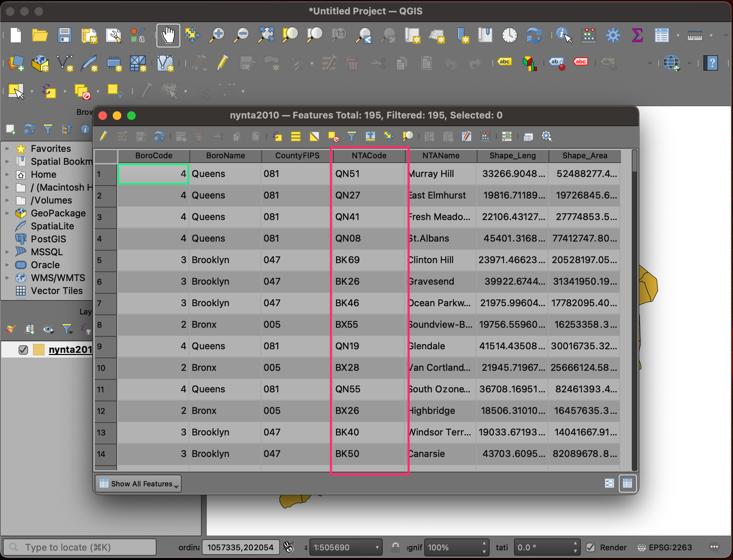Screen dimensions: 733x560
Task: Open Data Source Manager icon
Action: pyautogui.click(x=16, y=63)
